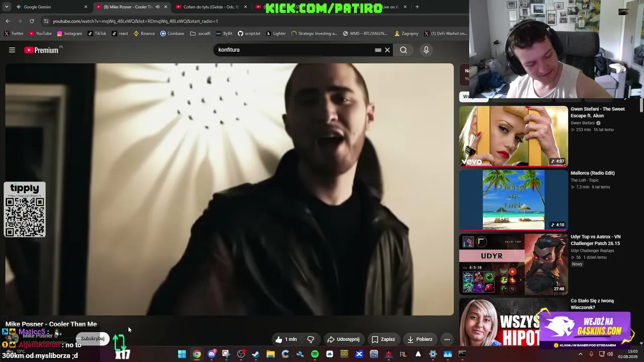Start voice search with the microphone
Image resolution: width=644 pixels, height=362 pixels.
pos(426,50)
